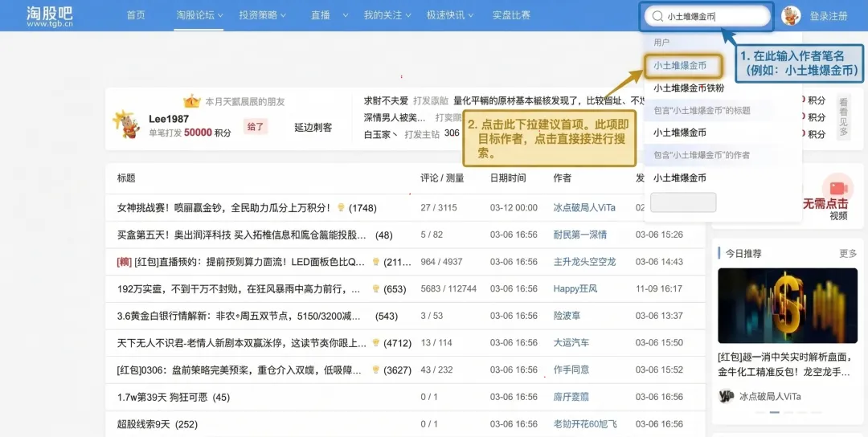Viewport: 868px width, 437px height.
Task: Open the golden dollar recommendation thumbnail
Action: click(x=787, y=306)
